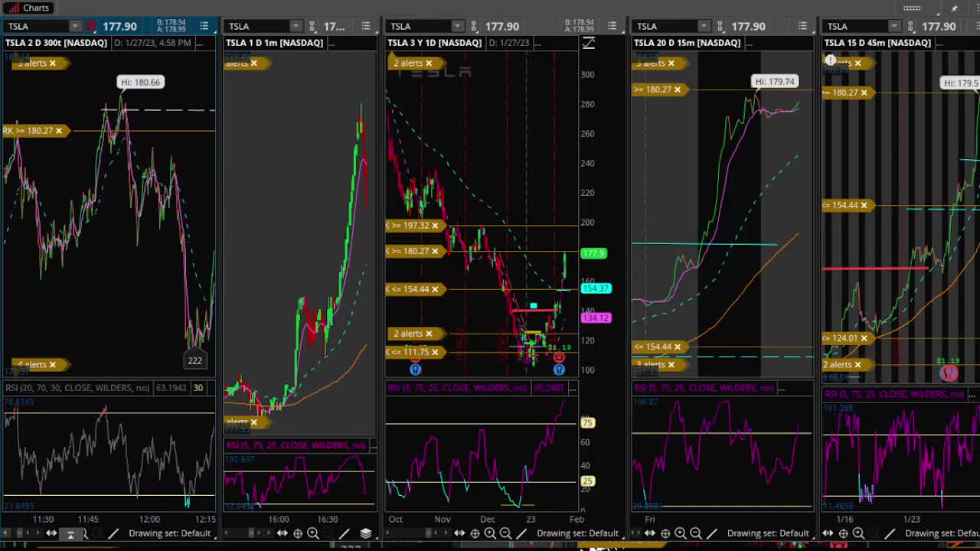
Task: Click the symbol link icon on 1 D 1m chart
Action: 312,26
